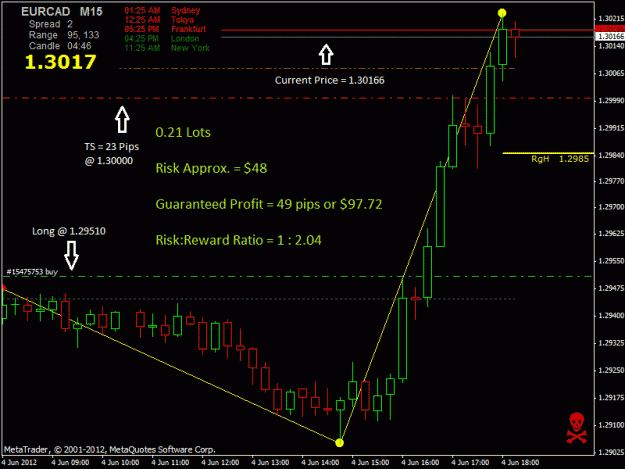Select the 1.29915 price scale value
The height and width of the screenshot is (469, 625).
pos(611,128)
